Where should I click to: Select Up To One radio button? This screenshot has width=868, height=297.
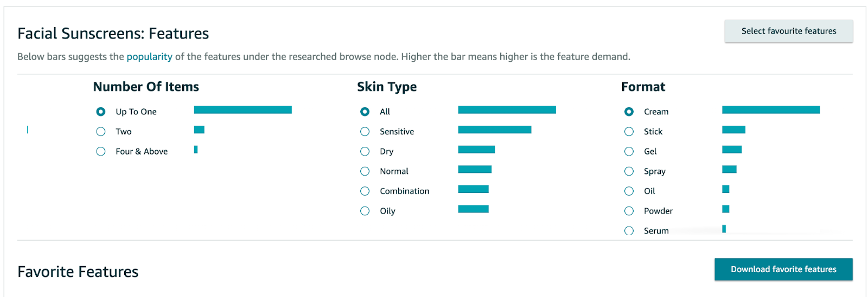(101, 112)
